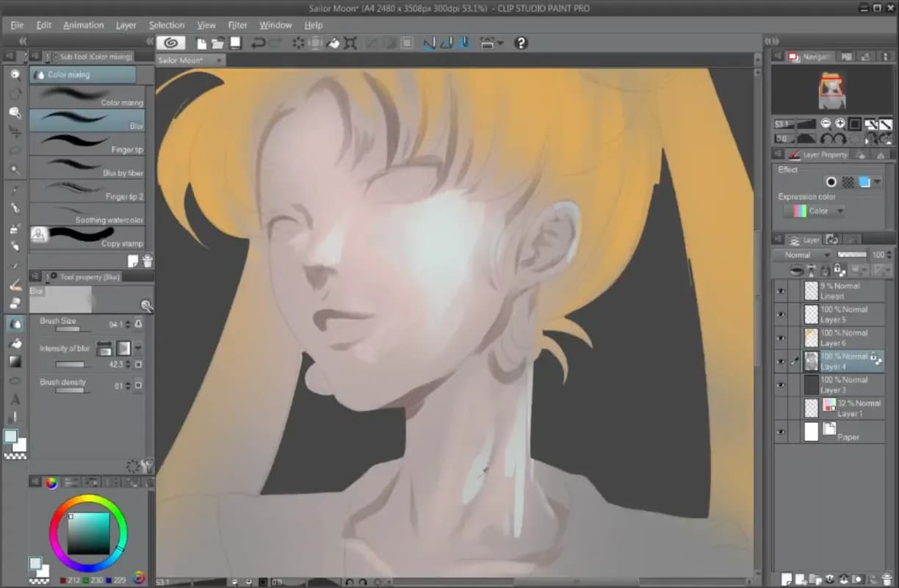This screenshot has width=899, height=588.
Task: Toggle visibility of Layer 3
Action: tap(781, 385)
